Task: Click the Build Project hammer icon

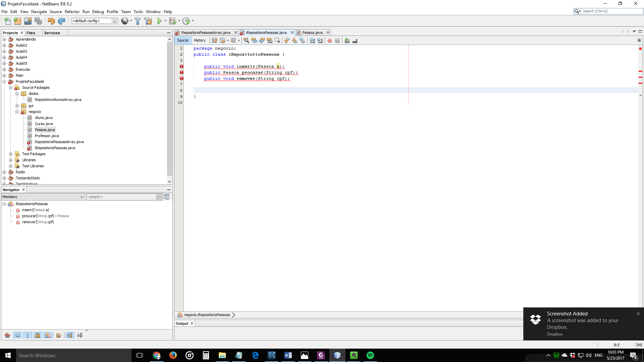Action: 138,21
